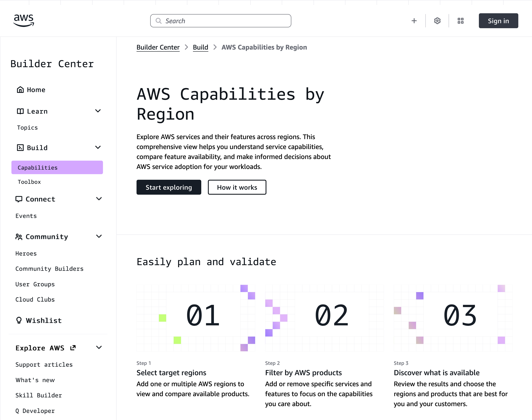Image resolution: width=532 pixels, height=420 pixels.
Task: Collapse the Community section
Action: coord(99,236)
